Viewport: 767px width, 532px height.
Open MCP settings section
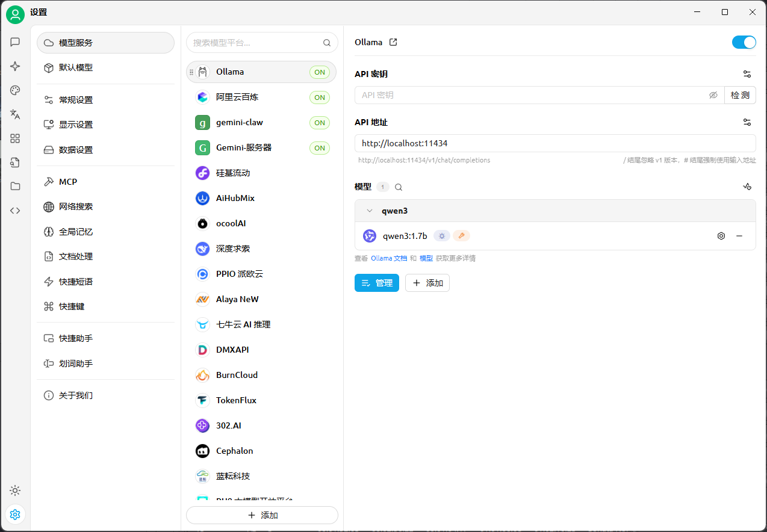tap(105, 182)
